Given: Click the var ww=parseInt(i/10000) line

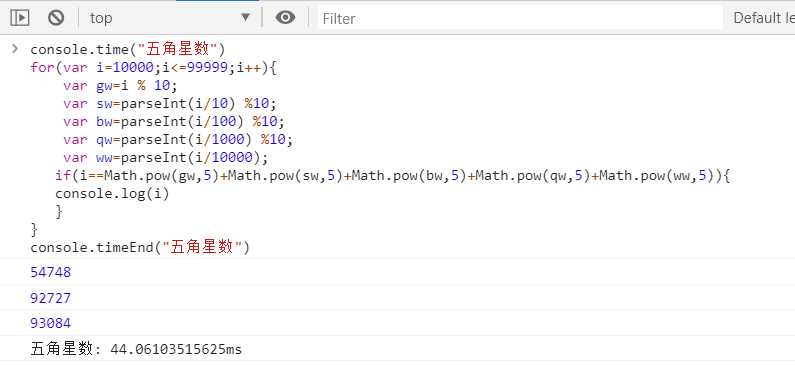Looking at the screenshot, I should [165, 157].
